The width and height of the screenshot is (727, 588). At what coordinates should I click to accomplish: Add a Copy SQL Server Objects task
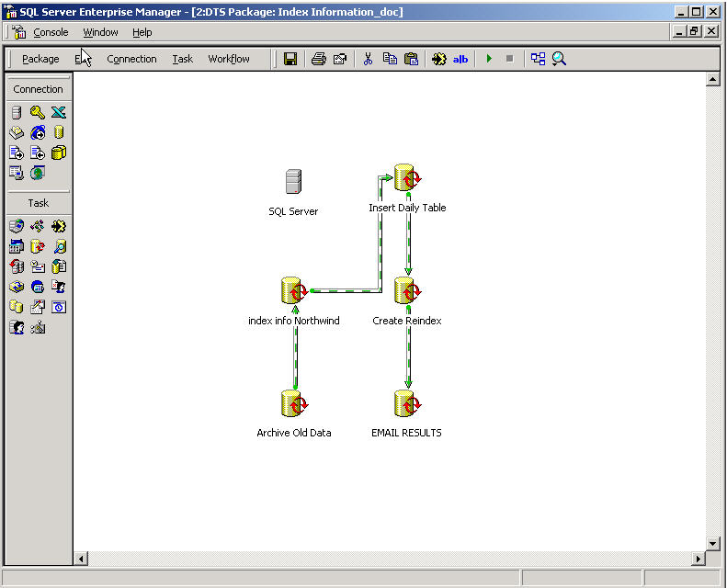point(17,266)
